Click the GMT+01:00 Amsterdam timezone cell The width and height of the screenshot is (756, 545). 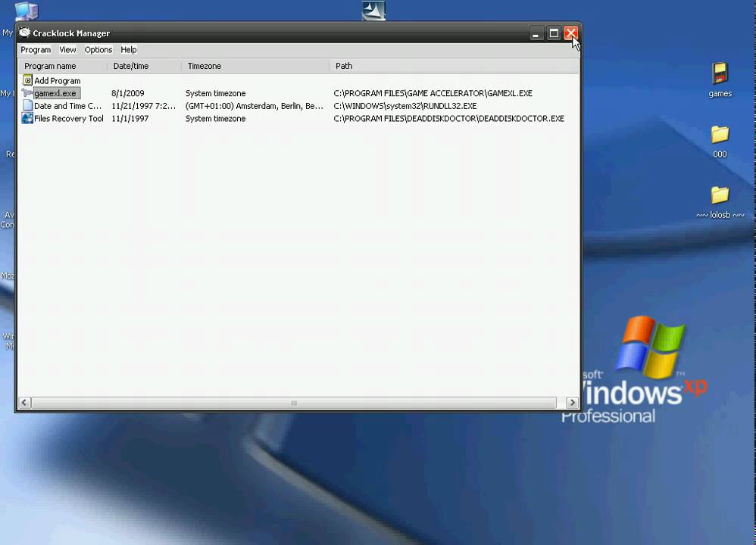254,105
